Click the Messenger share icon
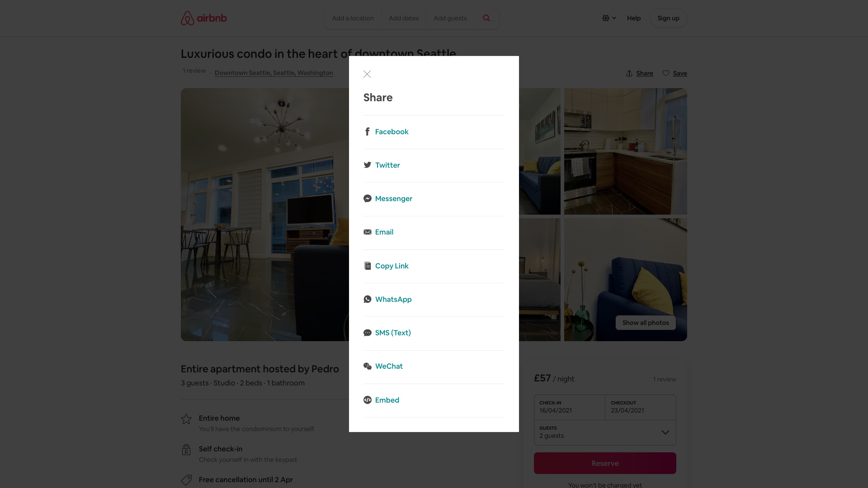The image size is (868, 488). coord(368,198)
